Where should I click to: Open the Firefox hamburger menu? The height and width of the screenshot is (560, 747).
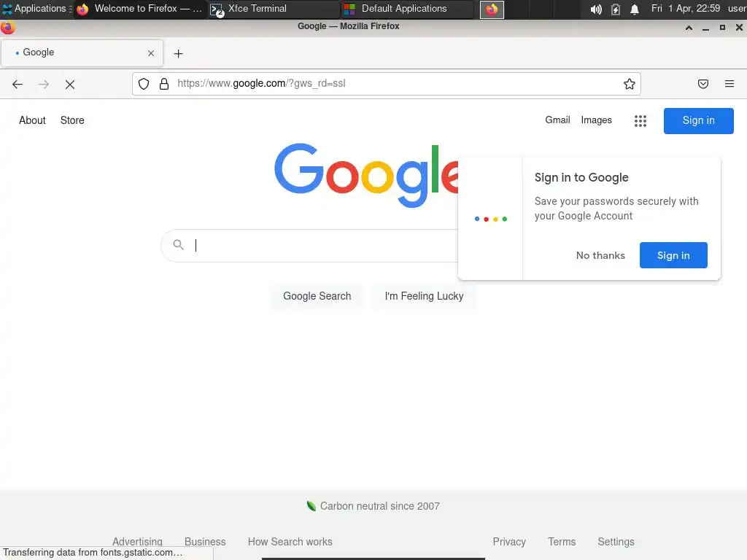(x=729, y=85)
